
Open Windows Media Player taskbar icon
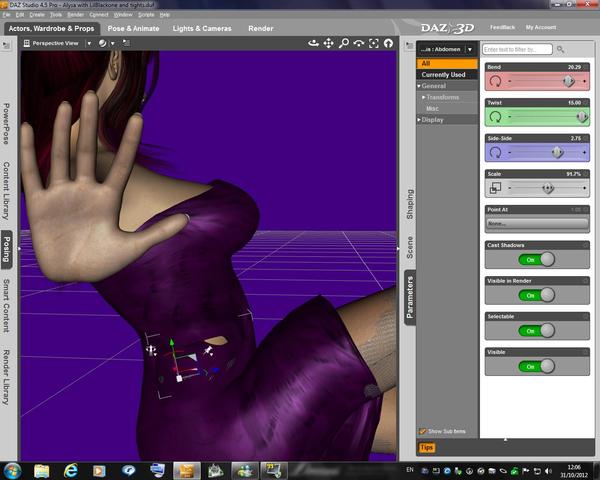[x=99, y=471]
